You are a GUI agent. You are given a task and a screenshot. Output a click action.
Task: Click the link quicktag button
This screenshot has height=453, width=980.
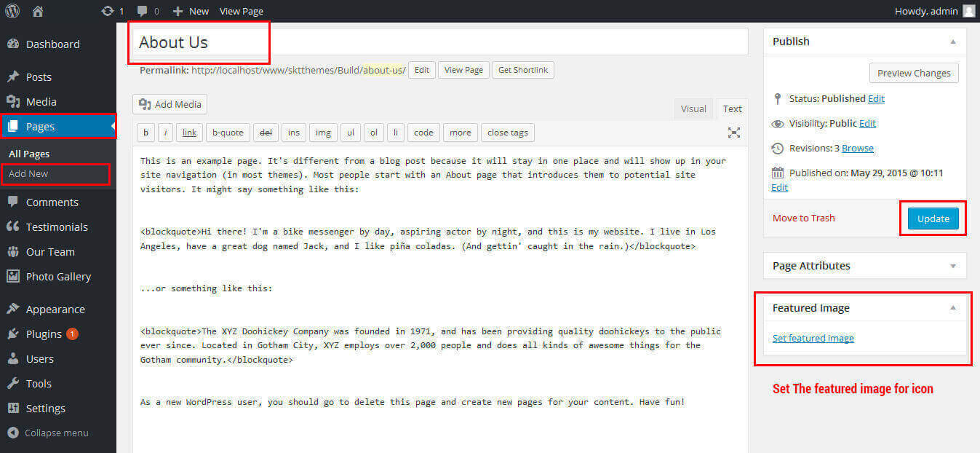189,133
